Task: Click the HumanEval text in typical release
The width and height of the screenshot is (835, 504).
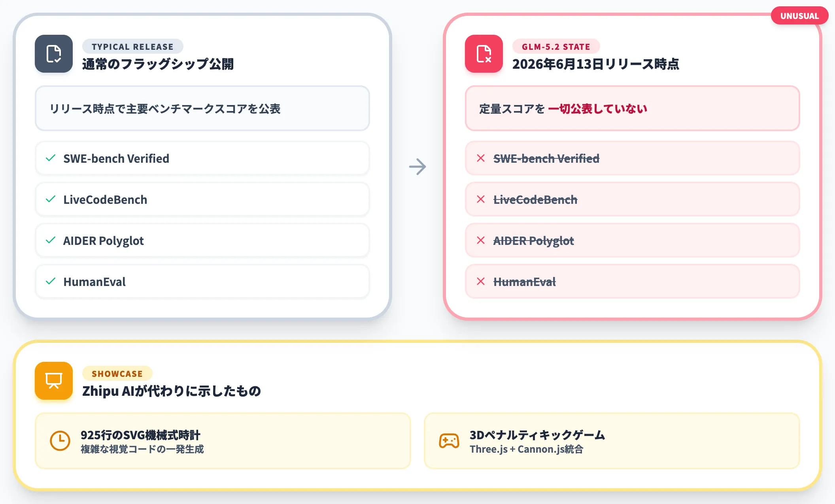Action: [x=94, y=282]
